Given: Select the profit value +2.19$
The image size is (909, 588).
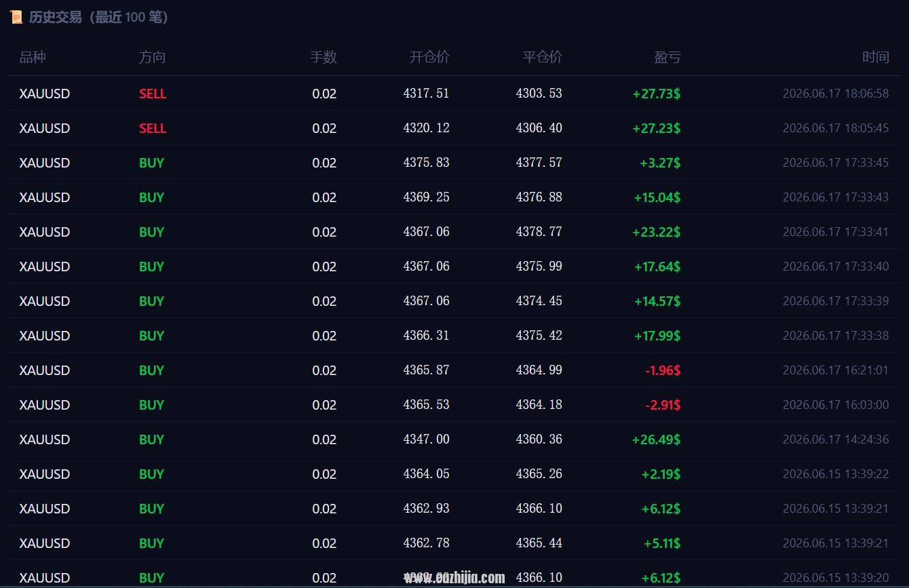Looking at the screenshot, I should coord(661,474).
